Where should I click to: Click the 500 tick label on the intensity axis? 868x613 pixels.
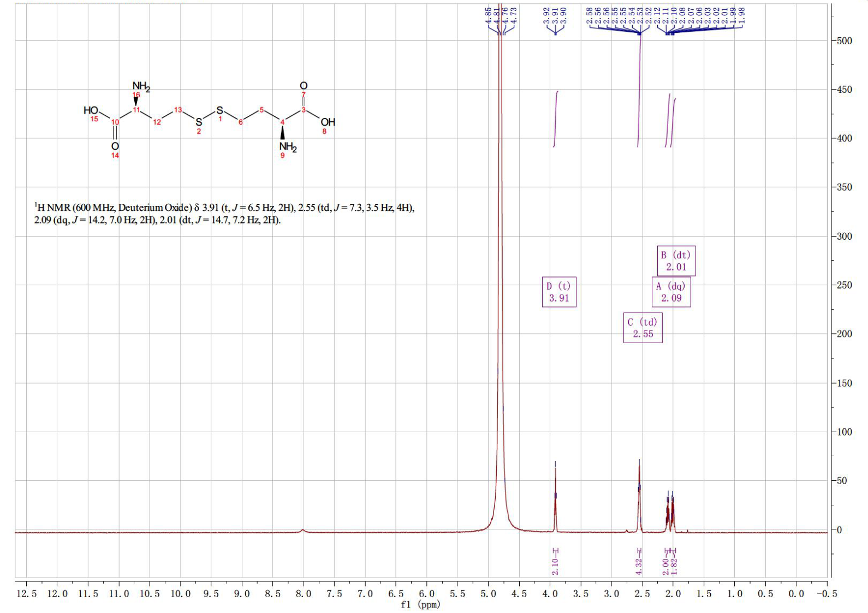tap(844, 41)
